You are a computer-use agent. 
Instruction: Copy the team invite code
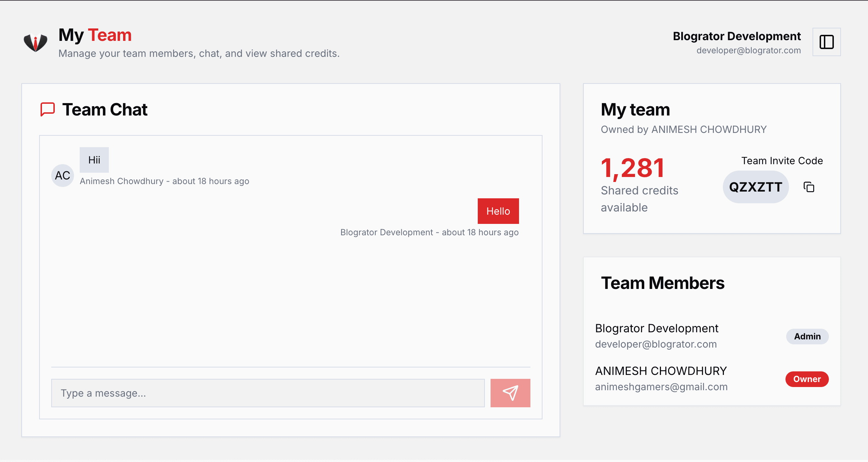point(809,187)
